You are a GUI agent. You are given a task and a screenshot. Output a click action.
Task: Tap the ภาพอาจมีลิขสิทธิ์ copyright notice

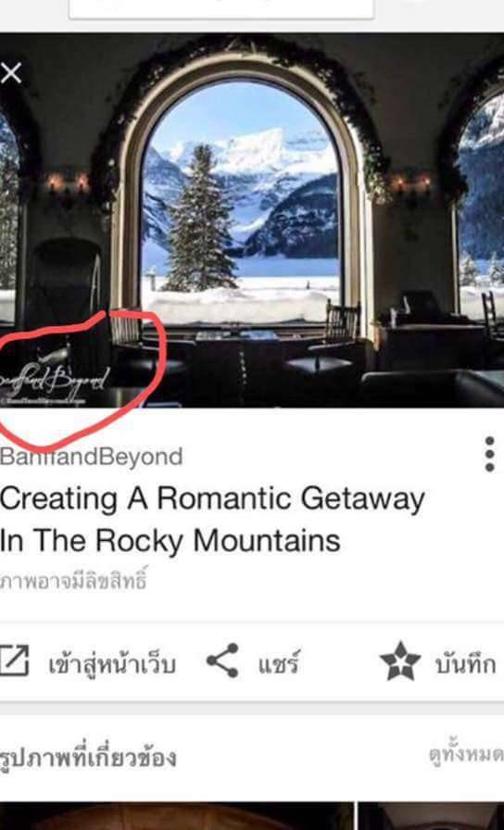(x=73, y=579)
